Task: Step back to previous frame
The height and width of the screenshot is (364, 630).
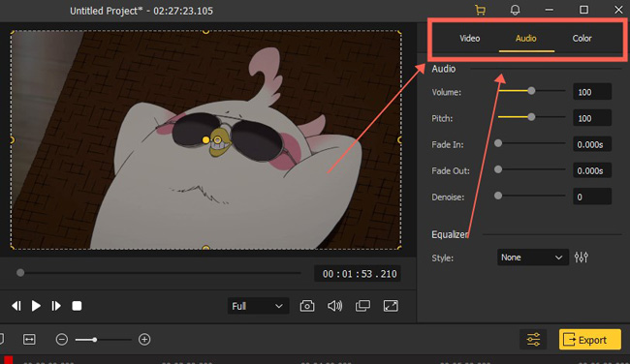Action: point(16,306)
